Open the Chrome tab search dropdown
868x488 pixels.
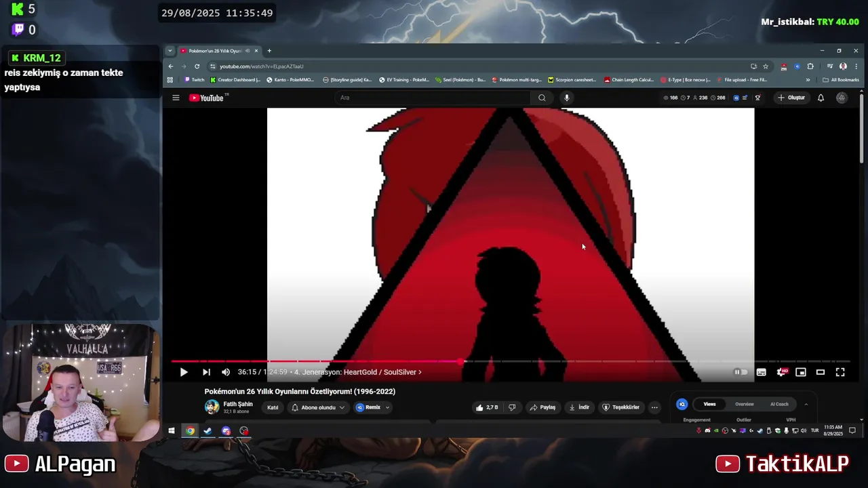point(170,51)
